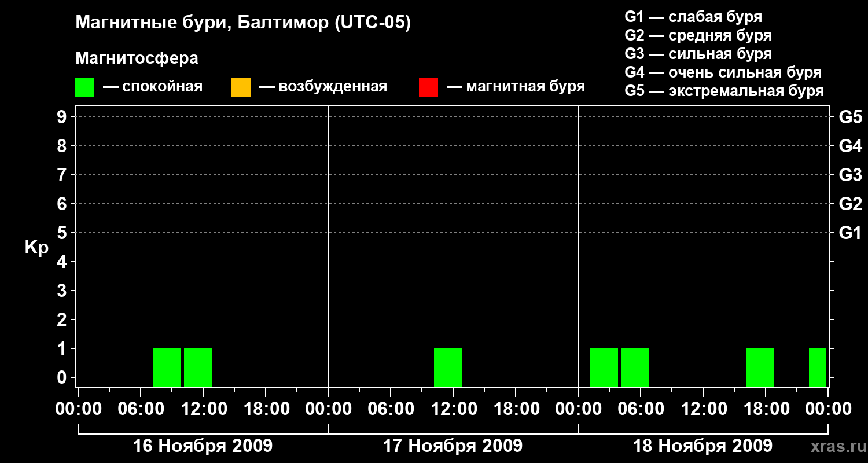
Task: Click the Kp axis value 4
Action: pos(63,262)
